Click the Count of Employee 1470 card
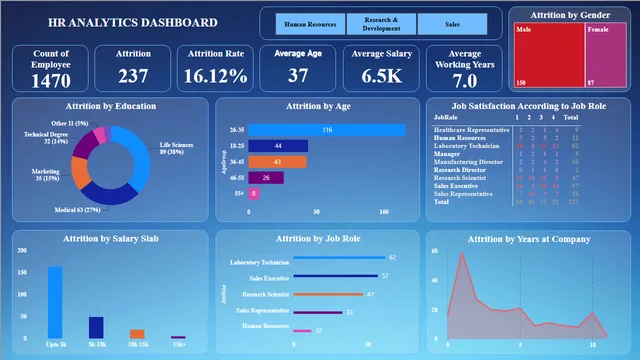Screen dimensions: 640x360 click(x=51, y=69)
